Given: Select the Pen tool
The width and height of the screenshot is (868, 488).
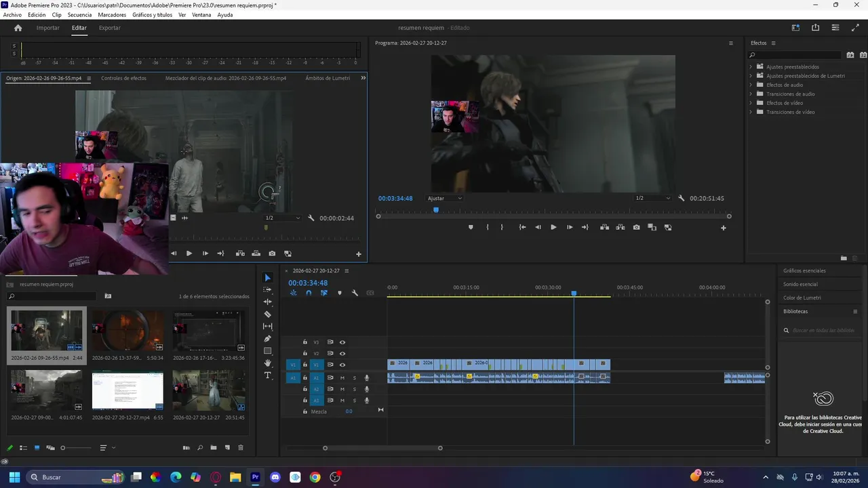Looking at the screenshot, I should coord(267,338).
